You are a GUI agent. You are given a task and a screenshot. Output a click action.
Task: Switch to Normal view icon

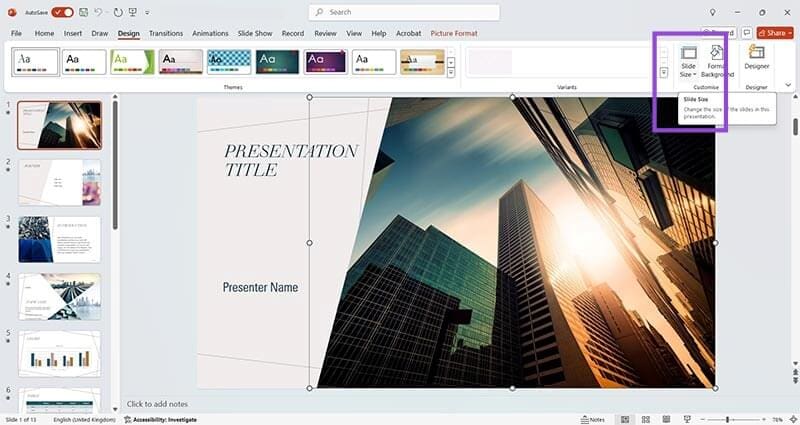click(625, 420)
